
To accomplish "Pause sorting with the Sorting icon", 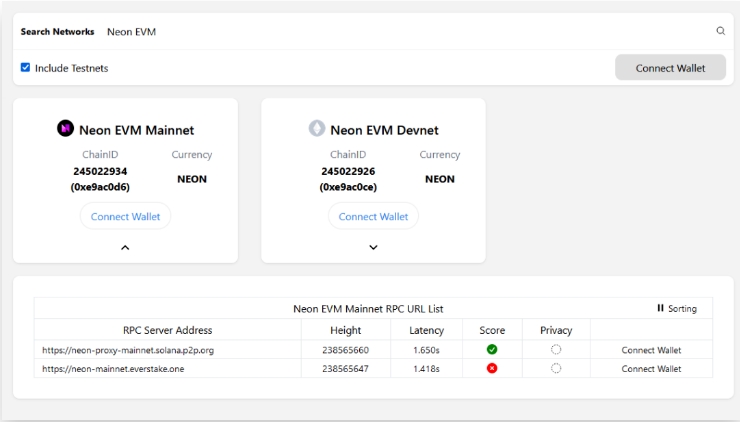I will coord(660,308).
